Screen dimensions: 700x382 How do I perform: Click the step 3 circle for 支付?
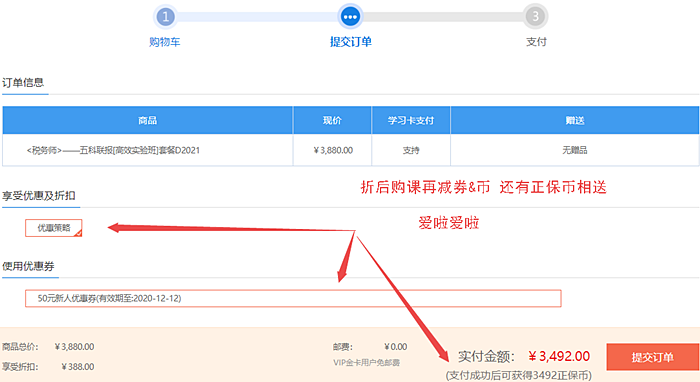click(x=535, y=17)
